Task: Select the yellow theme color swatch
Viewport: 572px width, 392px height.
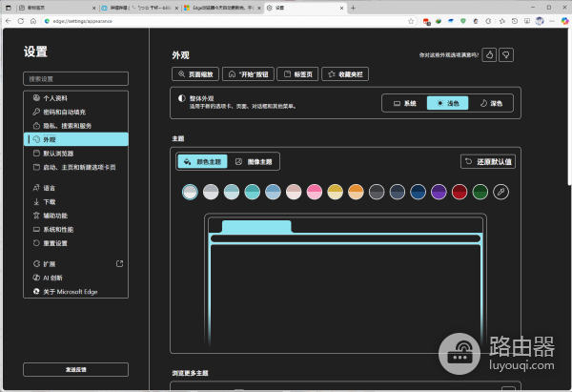Action: point(336,192)
